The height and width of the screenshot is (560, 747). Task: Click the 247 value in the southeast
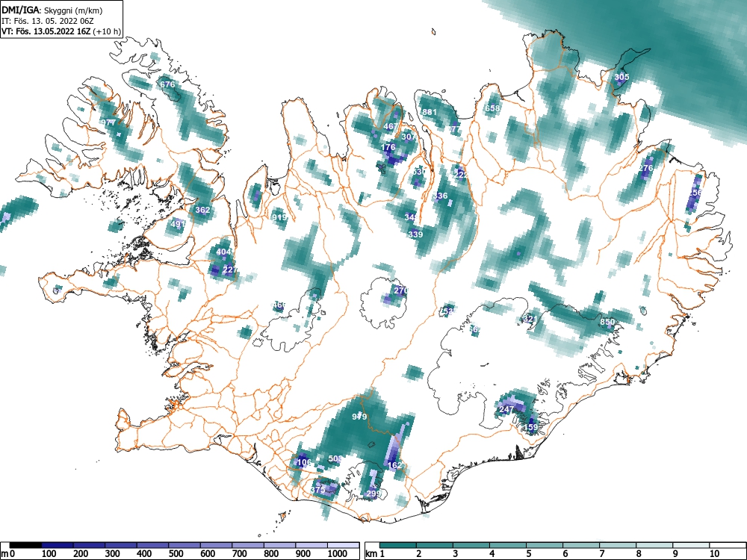[x=506, y=409]
